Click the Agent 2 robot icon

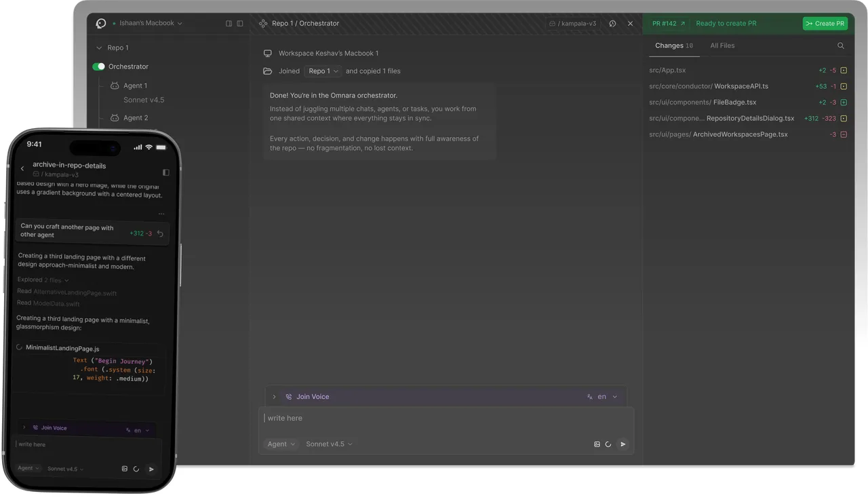click(115, 117)
